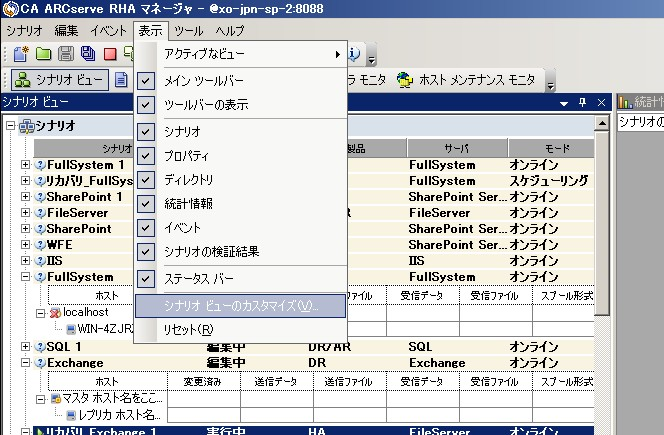Click the scenario list vertical scrollbar thumb
Viewport: 664px width, 435px height.
(x=601, y=223)
